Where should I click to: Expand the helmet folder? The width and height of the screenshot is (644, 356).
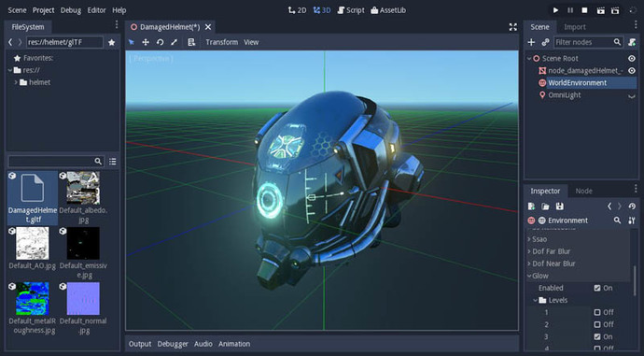(x=16, y=82)
